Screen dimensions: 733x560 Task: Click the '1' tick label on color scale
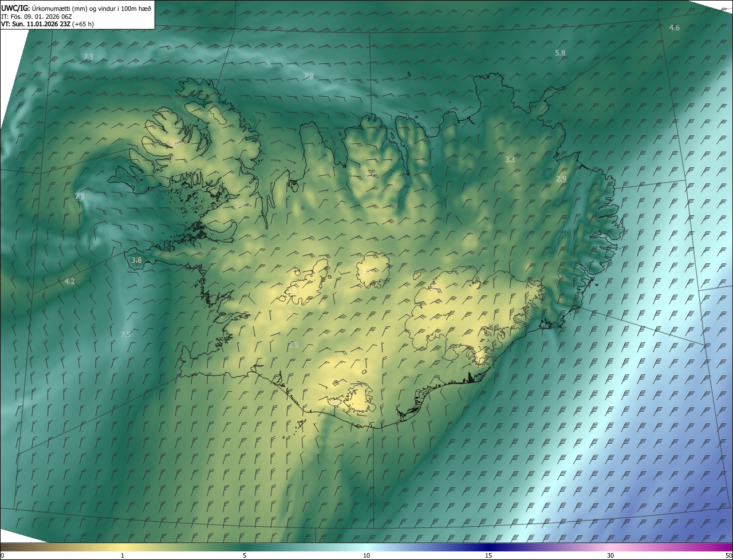point(123,555)
